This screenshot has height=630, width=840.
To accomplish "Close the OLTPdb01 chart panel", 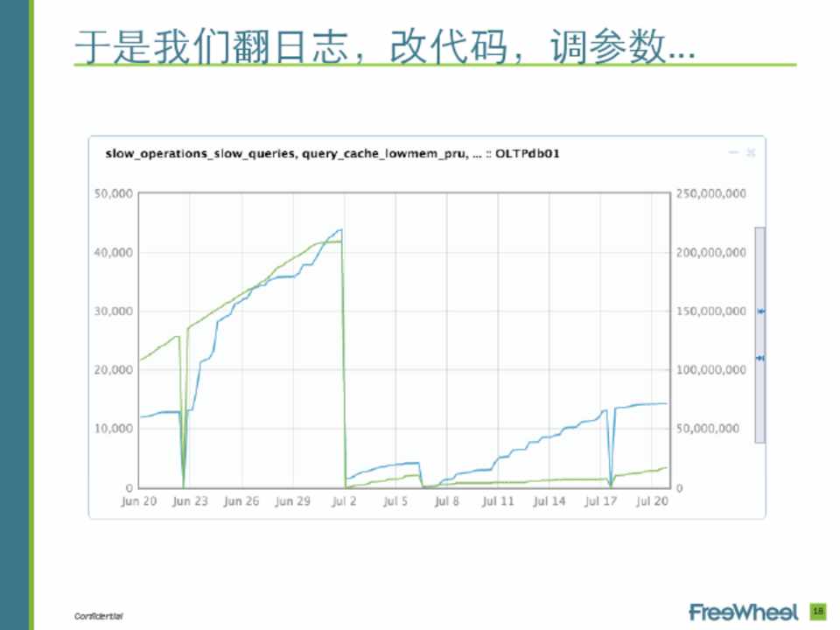I will pyautogui.click(x=750, y=153).
